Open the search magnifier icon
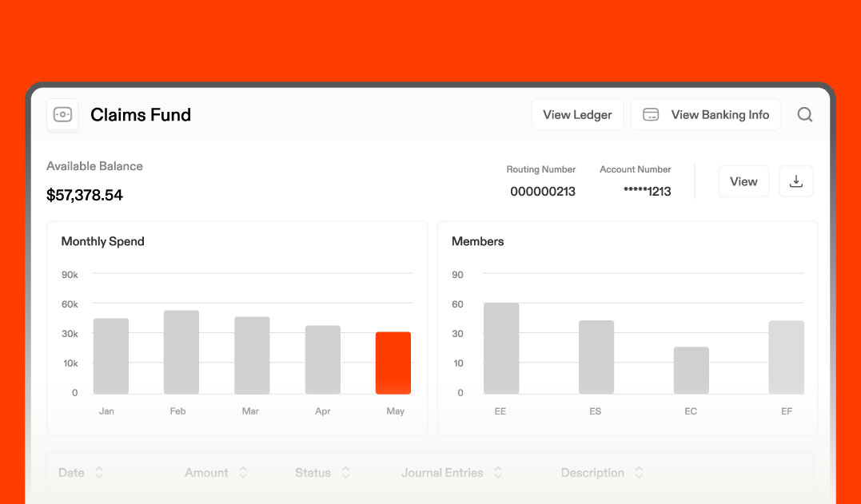This screenshot has height=504, width=861. (x=804, y=115)
